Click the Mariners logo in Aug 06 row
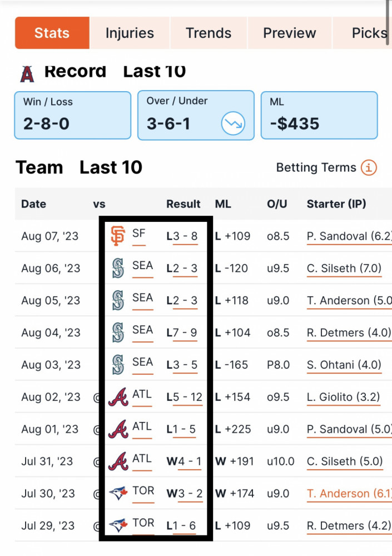 [x=118, y=268]
